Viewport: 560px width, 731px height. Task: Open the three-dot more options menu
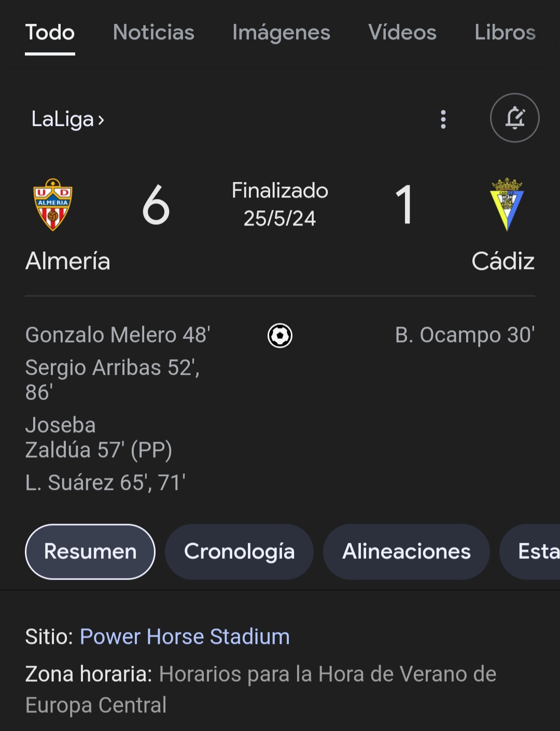[443, 119]
